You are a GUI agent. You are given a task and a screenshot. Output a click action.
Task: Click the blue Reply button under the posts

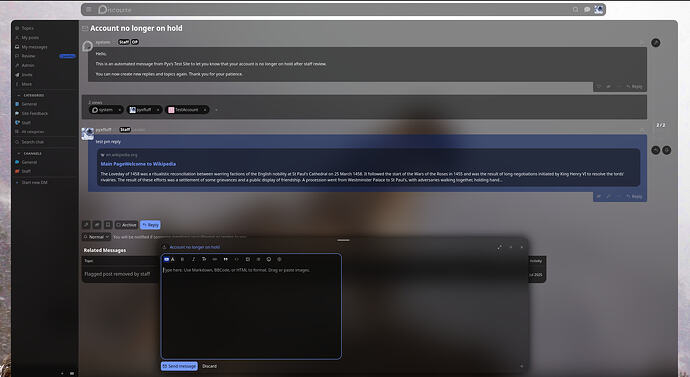(150, 225)
